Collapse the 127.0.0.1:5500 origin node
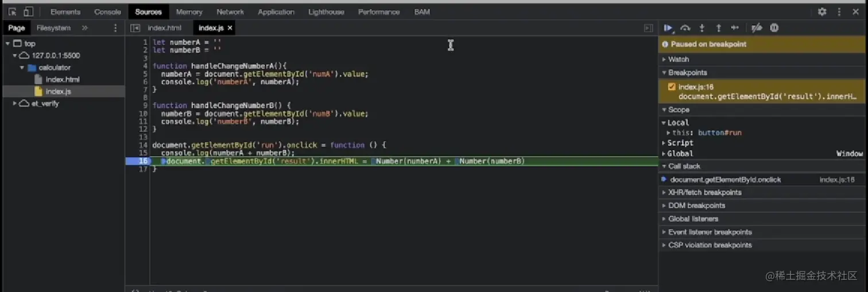Screen dimensions: 868x292 pyautogui.click(x=15, y=56)
